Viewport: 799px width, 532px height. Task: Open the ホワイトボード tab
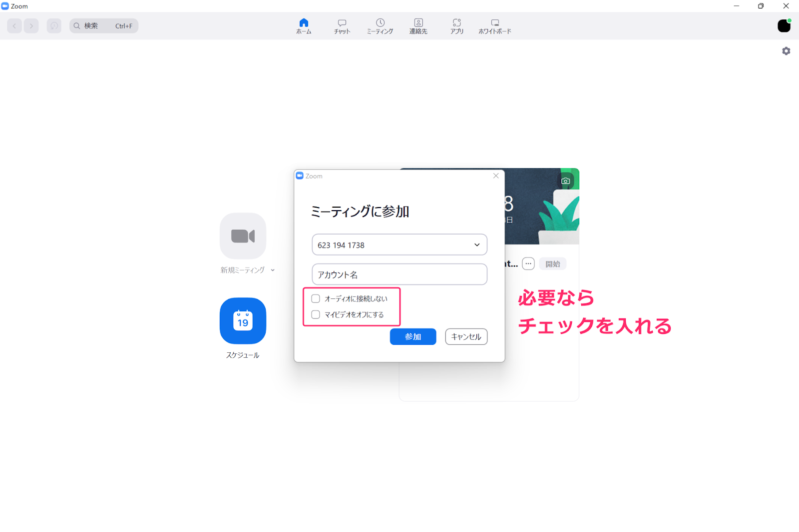tap(495, 26)
